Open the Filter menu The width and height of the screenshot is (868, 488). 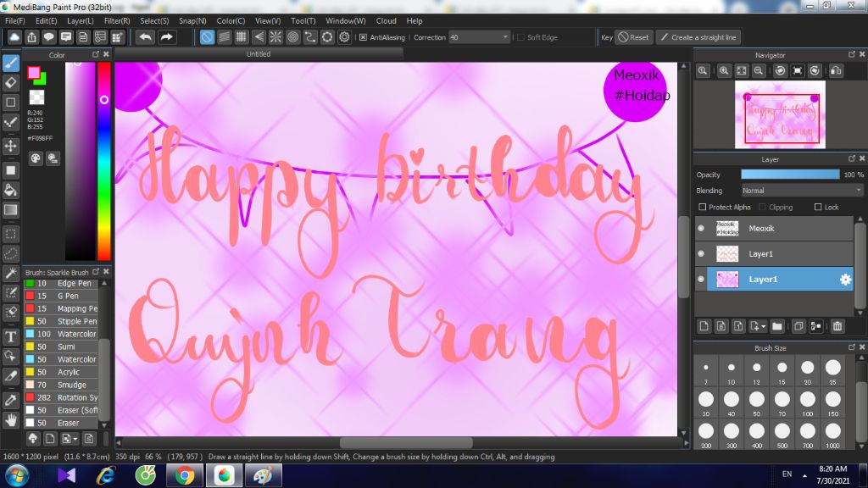tap(117, 21)
